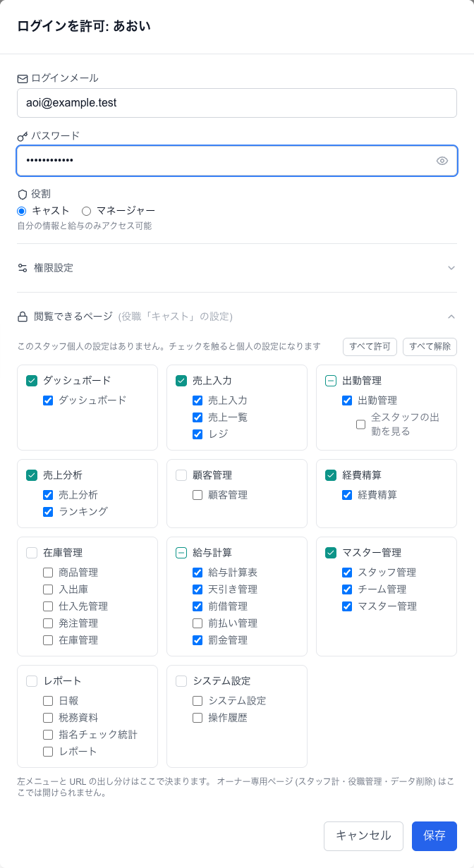Uncheck the 売上分析 sub-item checkbox
Image resolution: width=474 pixels, height=868 pixels.
click(x=48, y=495)
